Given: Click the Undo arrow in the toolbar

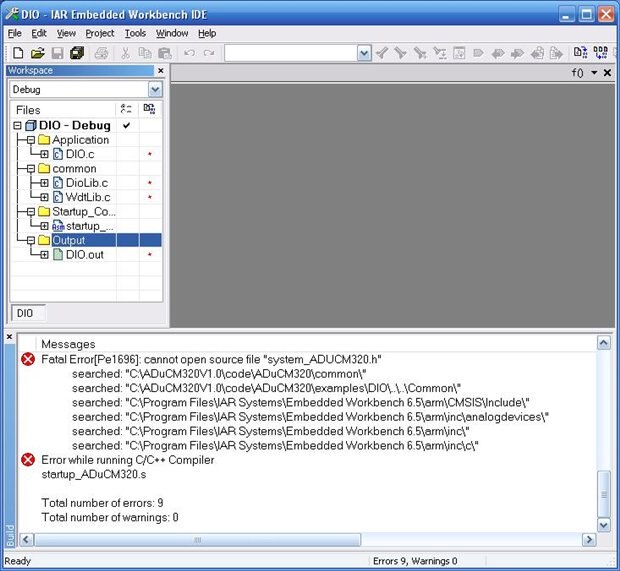Looking at the screenshot, I should pyautogui.click(x=189, y=53).
